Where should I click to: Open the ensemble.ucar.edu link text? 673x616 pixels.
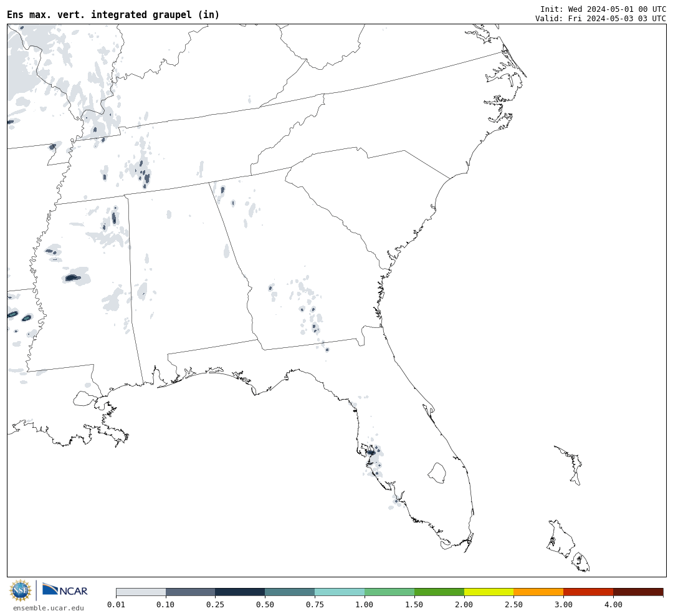point(49,608)
